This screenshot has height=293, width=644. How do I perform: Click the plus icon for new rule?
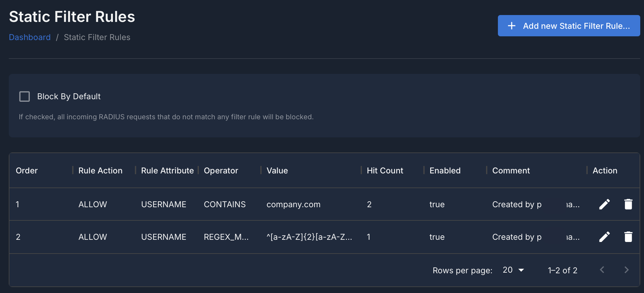click(x=511, y=26)
